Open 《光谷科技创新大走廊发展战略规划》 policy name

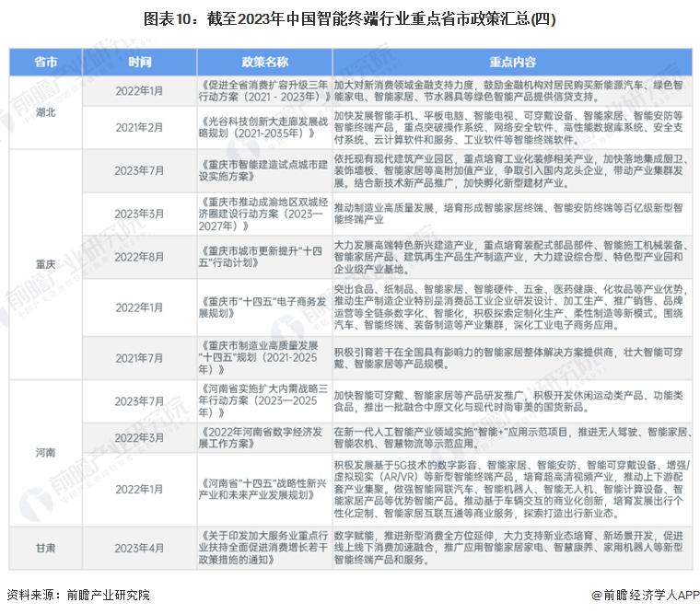[264, 127]
